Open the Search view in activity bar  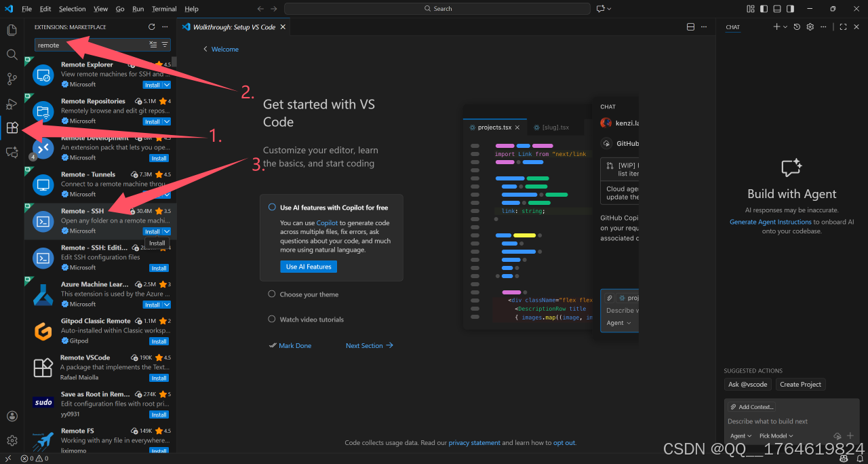click(12, 54)
